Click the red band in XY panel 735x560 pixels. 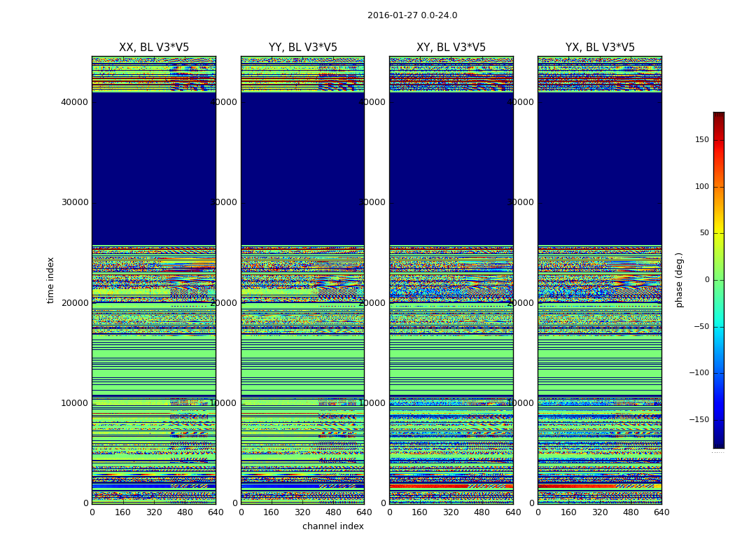click(427, 485)
